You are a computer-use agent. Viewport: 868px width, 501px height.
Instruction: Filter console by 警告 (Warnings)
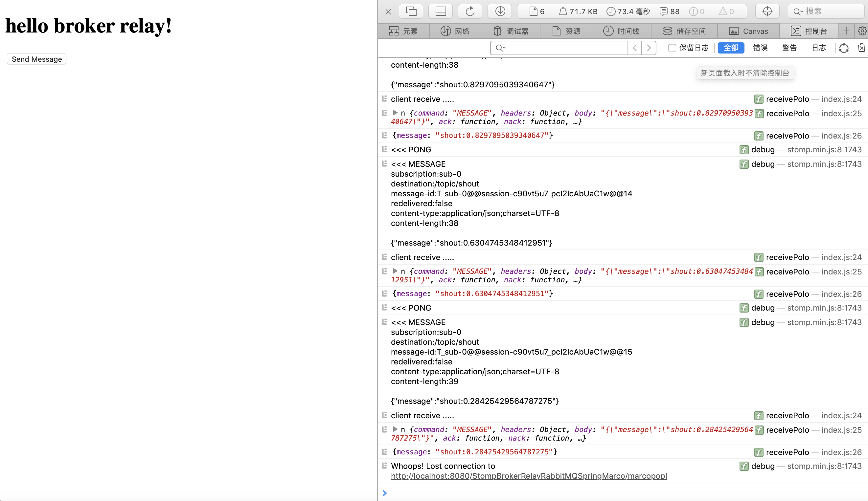pyautogui.click(x=789, y=48)
